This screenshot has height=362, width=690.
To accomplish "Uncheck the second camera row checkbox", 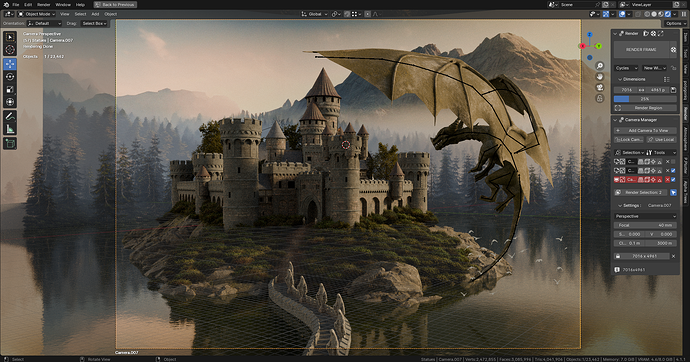I will click(673, 170).
